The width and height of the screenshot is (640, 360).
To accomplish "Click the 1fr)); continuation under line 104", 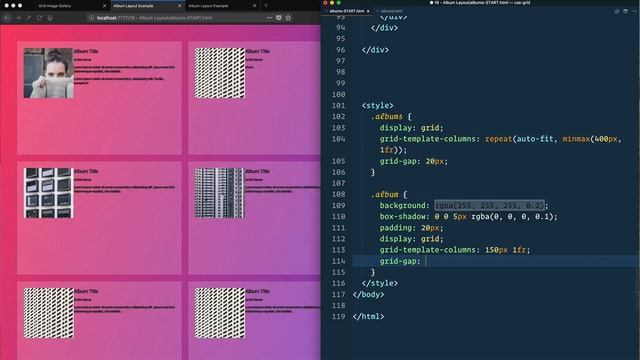I will coord(393,150).
